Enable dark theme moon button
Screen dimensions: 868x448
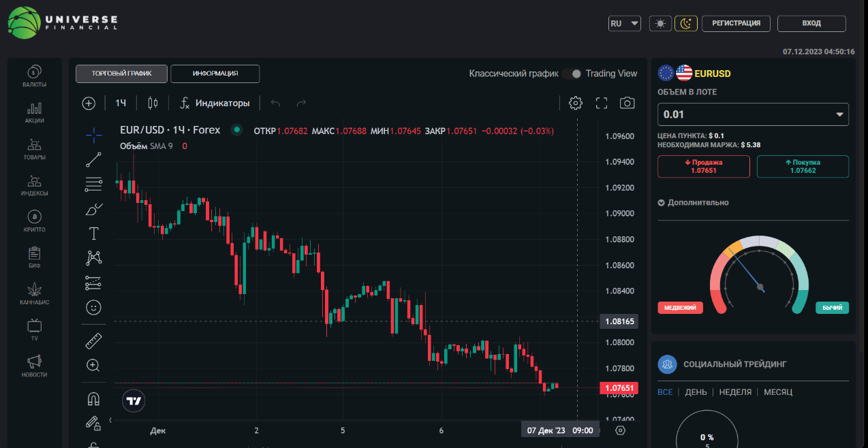pyautogui.click(x=686, y=23)
